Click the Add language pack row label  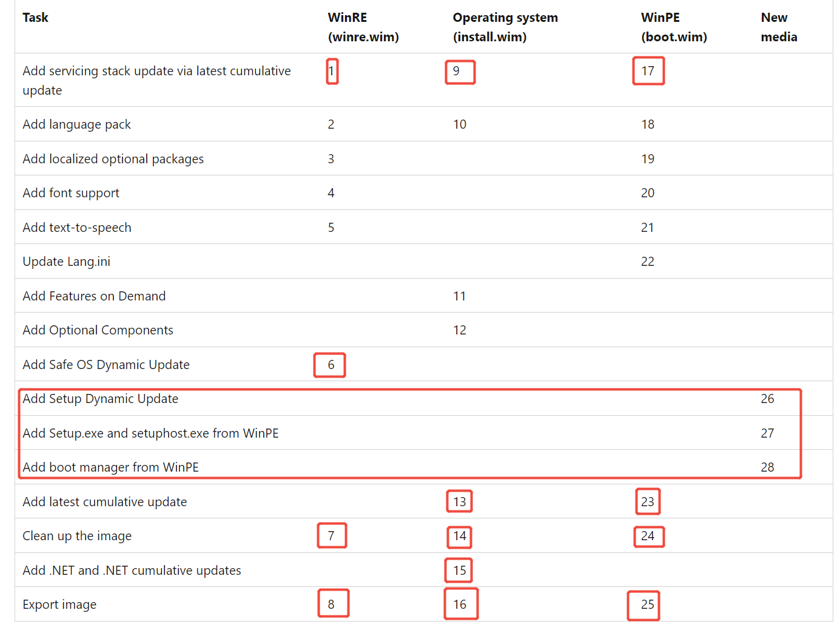[76, 124]
